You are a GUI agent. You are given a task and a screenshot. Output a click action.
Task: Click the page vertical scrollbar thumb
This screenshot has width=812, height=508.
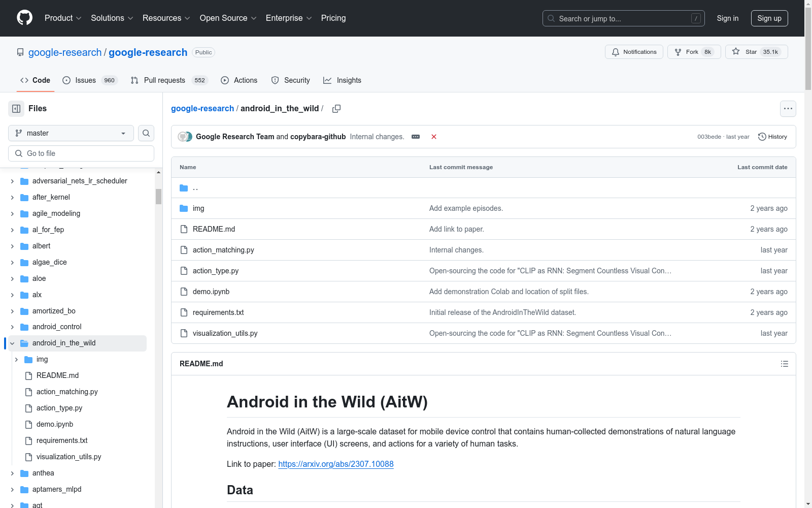(808, 48)
